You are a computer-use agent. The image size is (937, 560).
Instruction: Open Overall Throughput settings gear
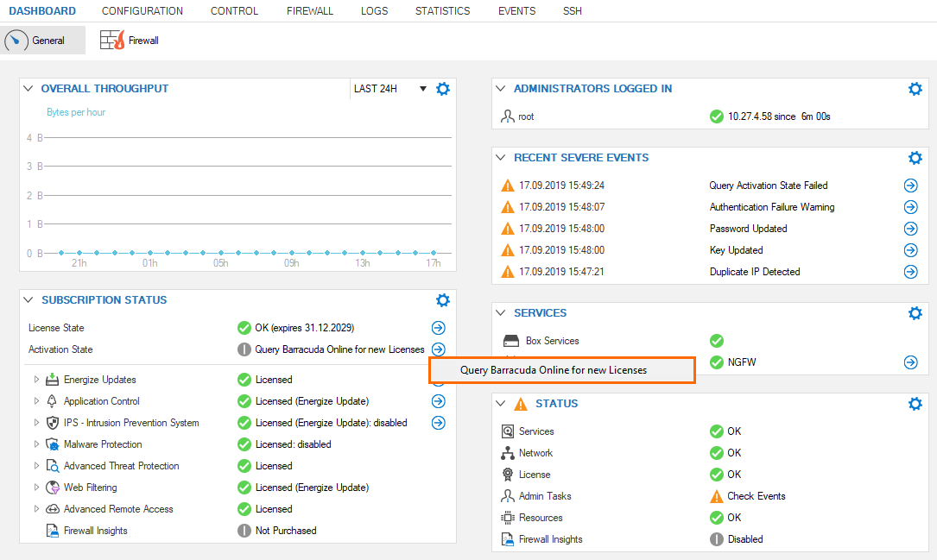[x=443, y=89]
